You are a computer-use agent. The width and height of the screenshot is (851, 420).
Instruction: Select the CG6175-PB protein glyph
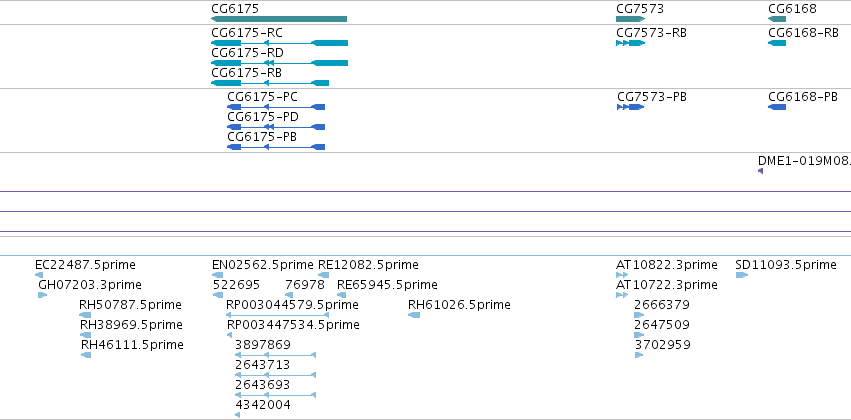pyautogui.click(x=276, y=147)
